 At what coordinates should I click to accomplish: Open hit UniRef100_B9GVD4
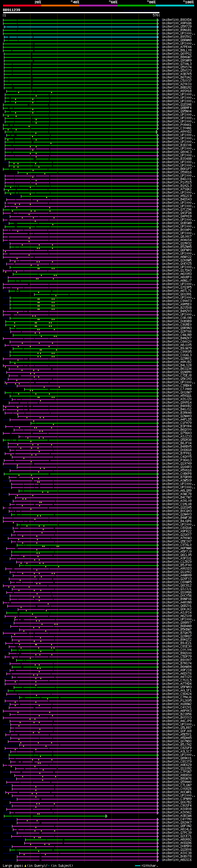point(177,20)
